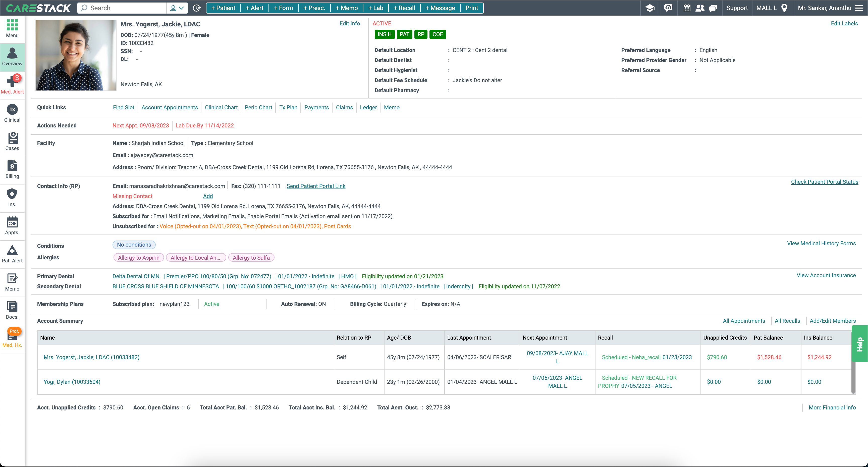Screen dimensions: 868x467
Task: Open the Billing dollar icon
Action: click(x=12, y=170)
